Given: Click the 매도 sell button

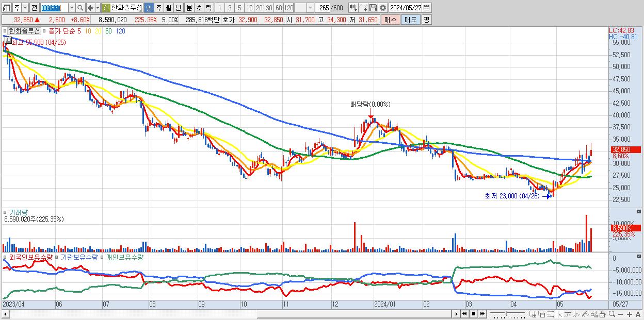Looking at the screenshot, I should [x=410, y=20].
